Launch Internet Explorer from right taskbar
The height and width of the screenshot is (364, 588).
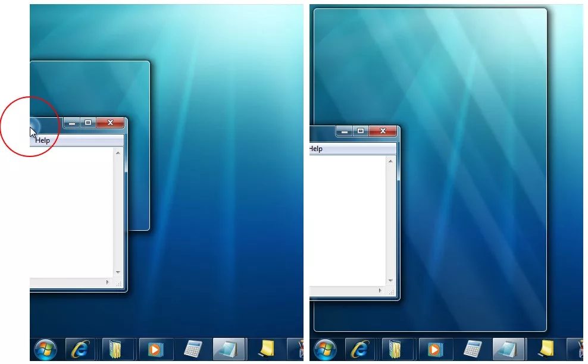(359, 349)
